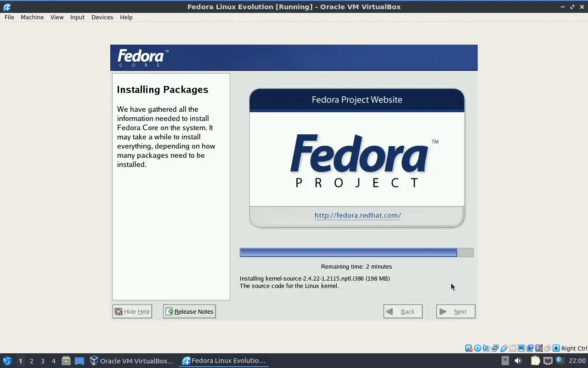This screenshot has width=588, height=368.
Task: Click the volume speaker tray icon
Action: 518,361
